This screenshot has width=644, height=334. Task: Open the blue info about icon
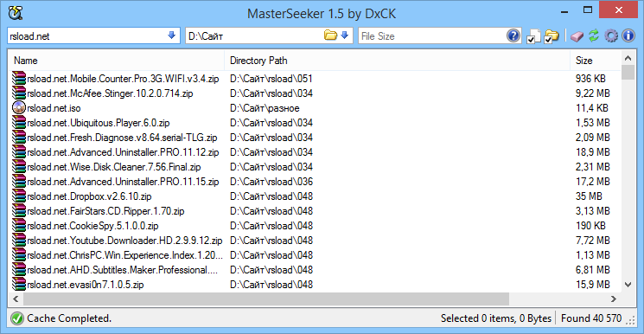(628, 35)
